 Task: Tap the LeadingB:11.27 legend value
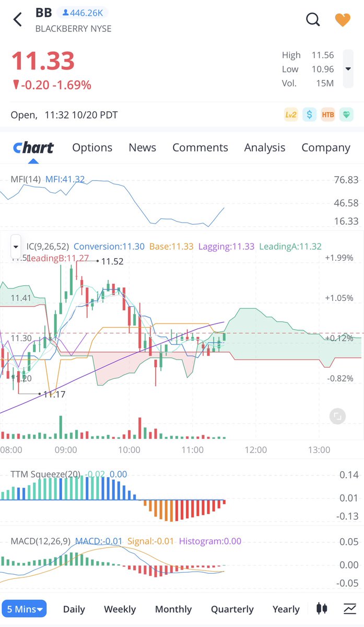click(x=57, y=258)
